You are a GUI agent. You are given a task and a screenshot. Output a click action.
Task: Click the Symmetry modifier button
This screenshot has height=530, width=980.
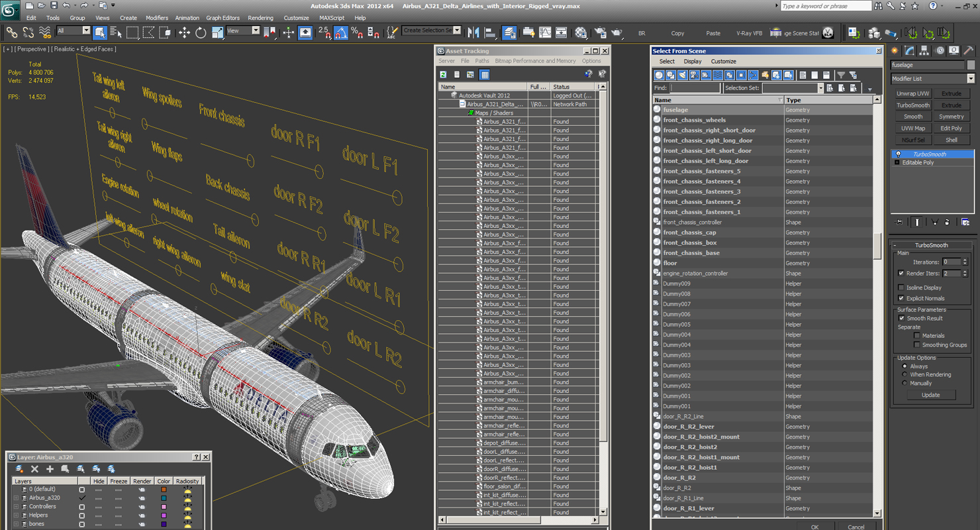click(952, 117)
